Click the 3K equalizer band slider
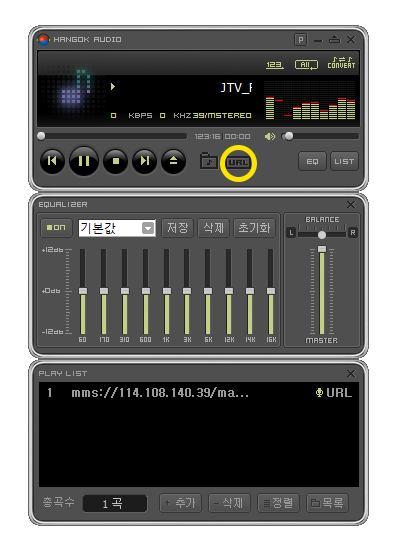The image size is (395, 546). coord(187,291)
